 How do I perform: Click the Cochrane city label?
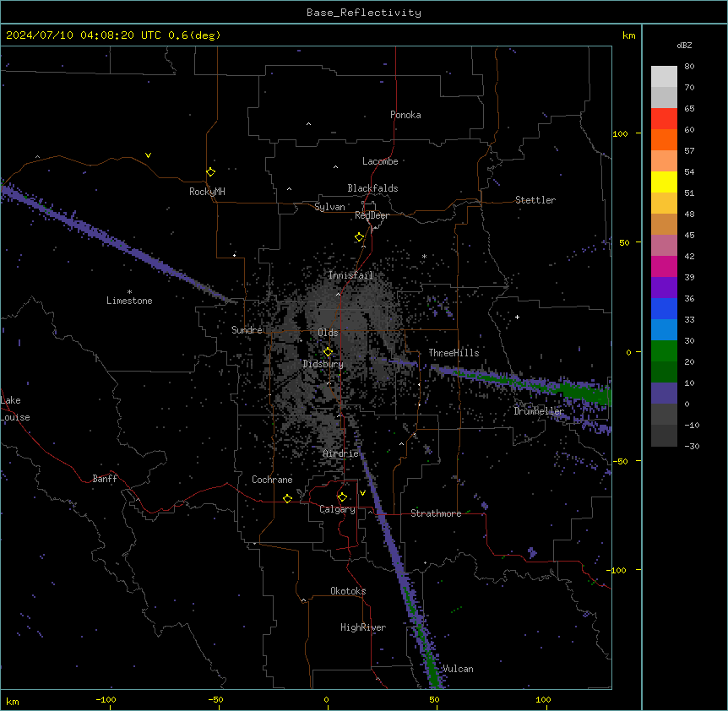[x=272, y=480]
